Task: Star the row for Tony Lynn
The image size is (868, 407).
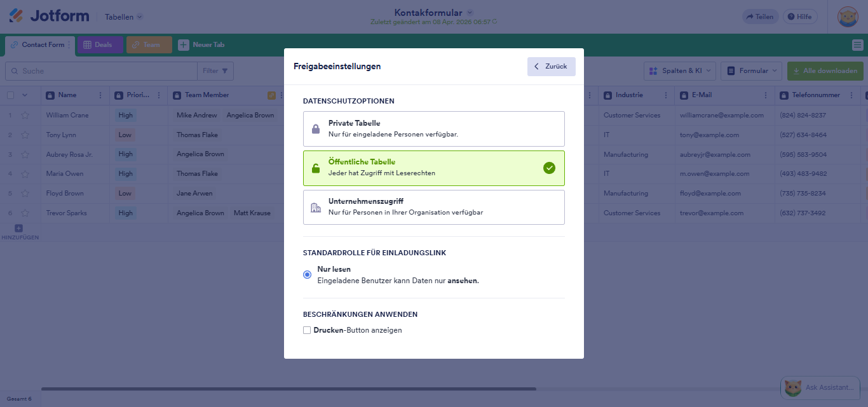Action: coord(24,135)
